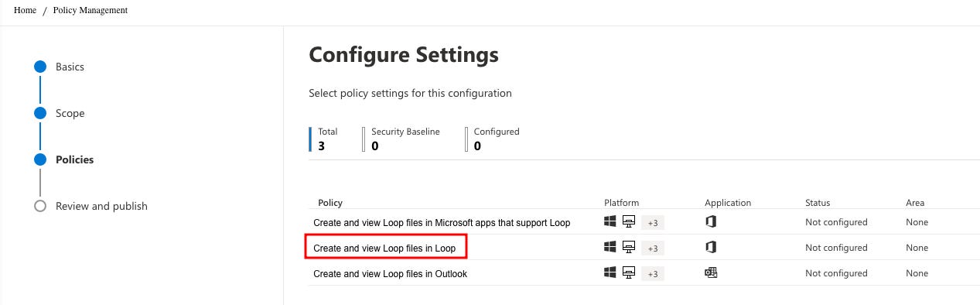Viewport: 980px width, 305px height.
Task: Click Office app icon in Microsoft apps row
Action: click(x=711, y=222)
